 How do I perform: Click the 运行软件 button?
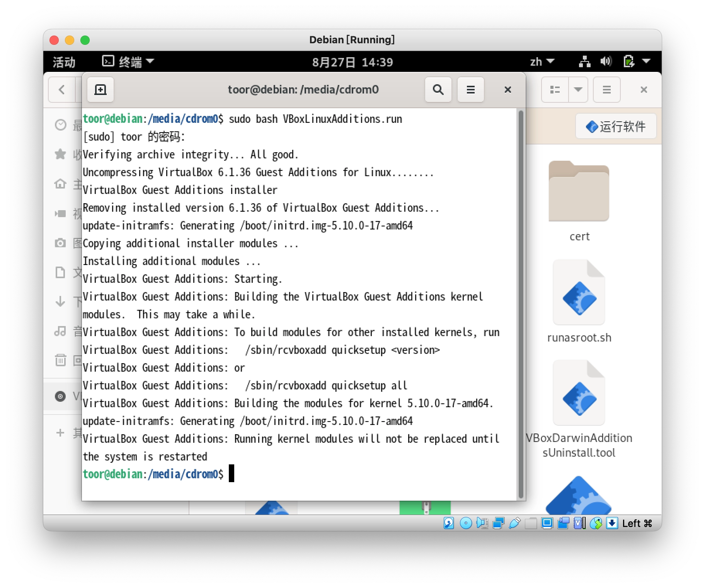pyautogui.click(x=616, y=126)
